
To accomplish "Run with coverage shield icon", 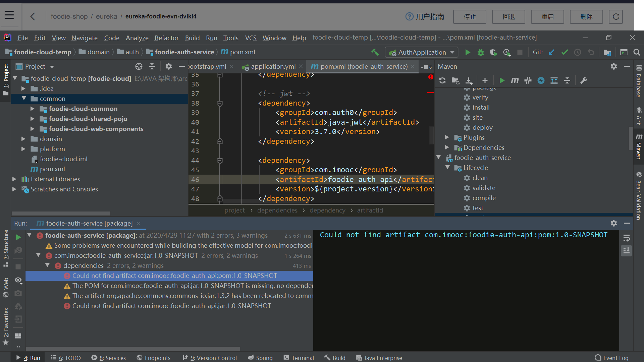I will coord(493,52).
